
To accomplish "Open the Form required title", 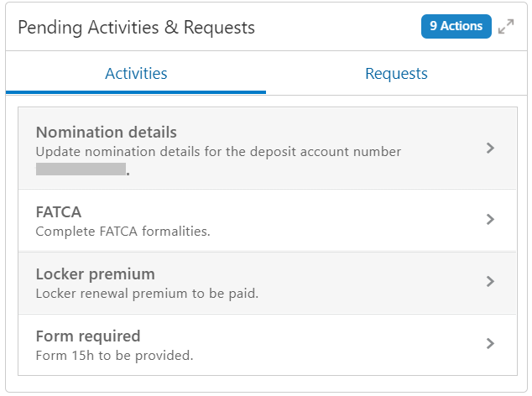I will coord(88,336).
